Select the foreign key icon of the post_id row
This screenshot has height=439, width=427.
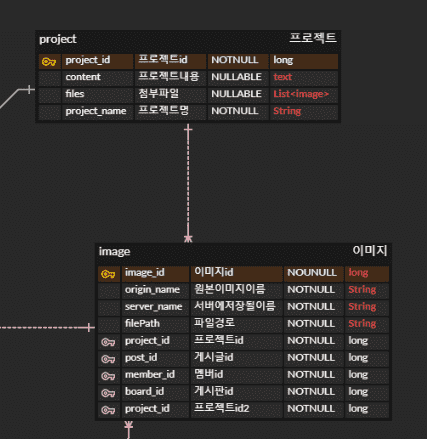(x=108, y=359)
